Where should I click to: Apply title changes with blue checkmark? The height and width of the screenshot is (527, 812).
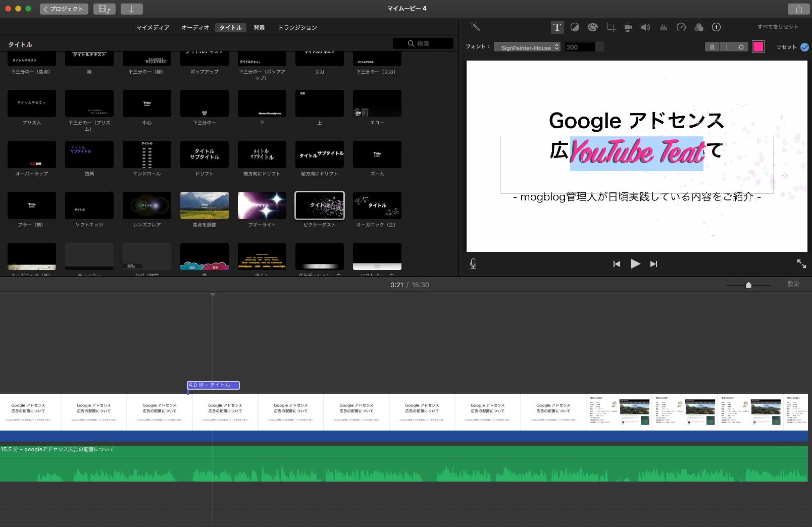(x=805, y=47)
